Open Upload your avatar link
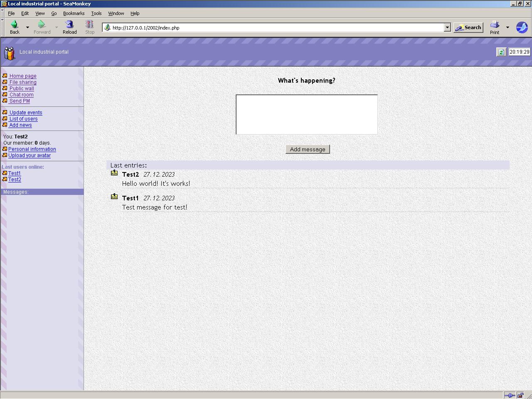 coord(30,155)
